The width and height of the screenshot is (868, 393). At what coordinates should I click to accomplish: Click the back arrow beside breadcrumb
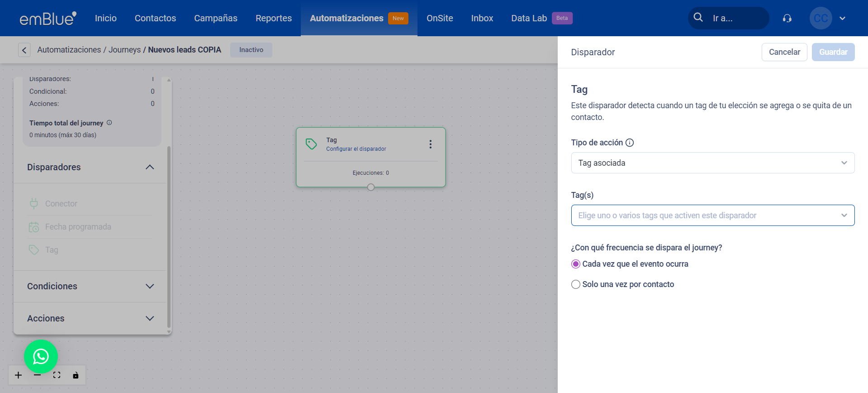pos(24,50)
